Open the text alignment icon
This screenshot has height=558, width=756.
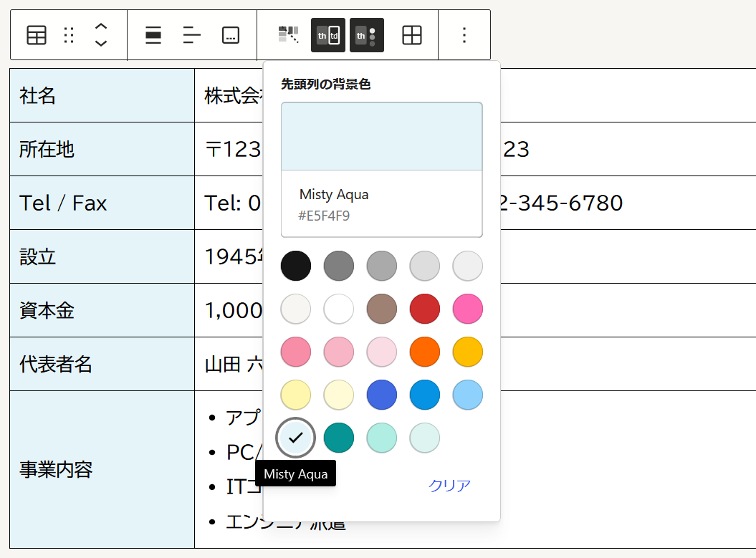pyautogui.click(x=192, y=35)
